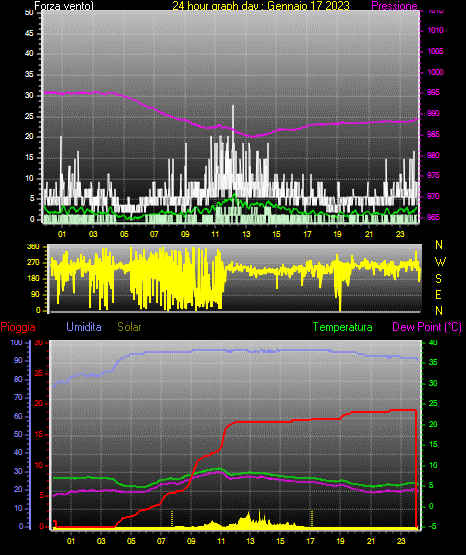Click hour '09' on the bottom chart axis
This screenshot has height=555, width=466.
click(191, 541)
